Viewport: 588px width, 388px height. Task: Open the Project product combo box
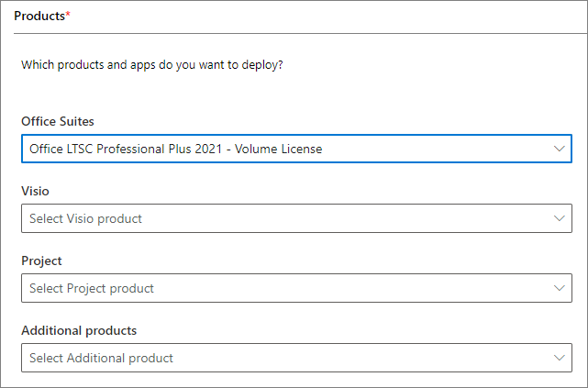[x=295, y=288]
